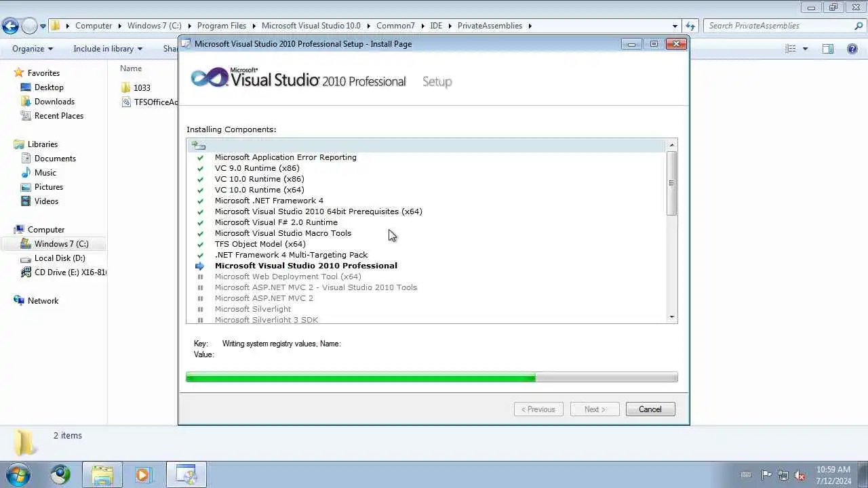Screen dimensions: 868x488
Task: Click the Computer breadcrumb in the address bar
Action: point(94,26)
